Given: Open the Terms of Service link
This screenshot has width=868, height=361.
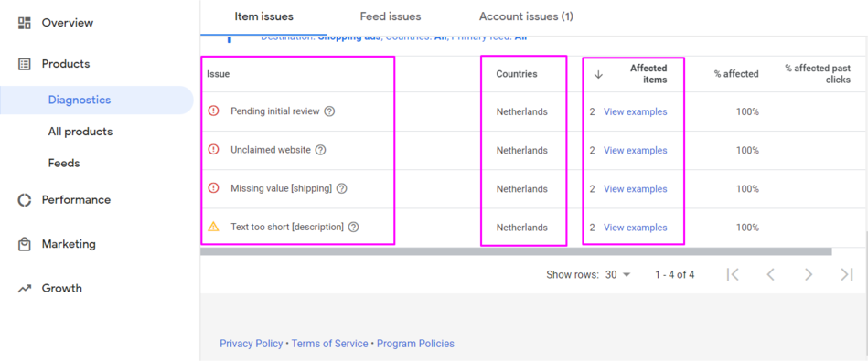Looking at the screenshot, I should tap(330, 344).
